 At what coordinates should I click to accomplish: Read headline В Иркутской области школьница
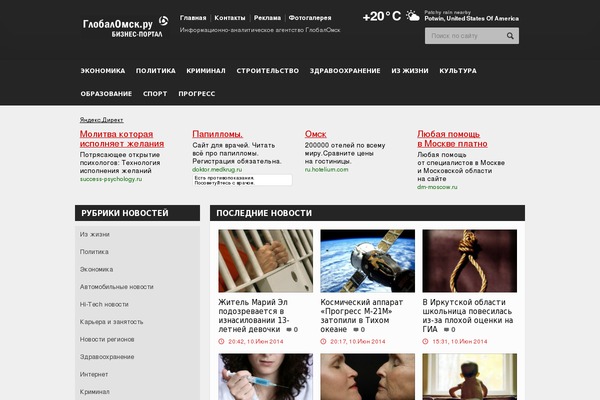(468, 316)
